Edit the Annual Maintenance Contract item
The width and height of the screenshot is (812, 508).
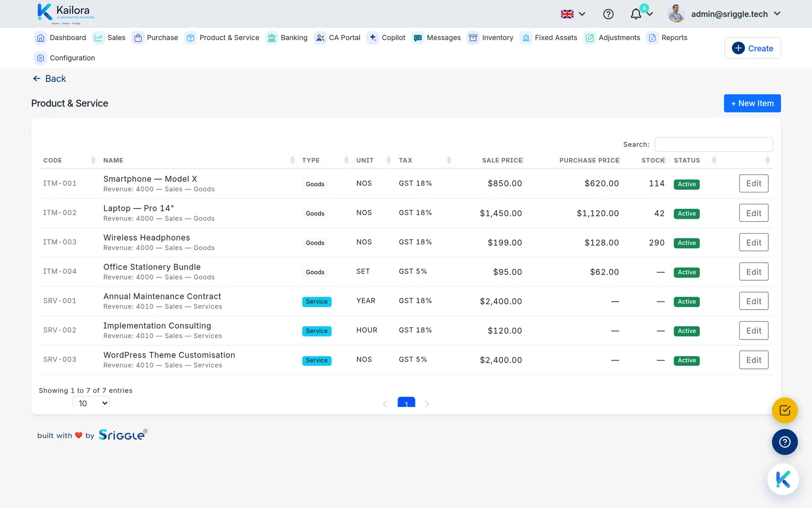[754, 301]
